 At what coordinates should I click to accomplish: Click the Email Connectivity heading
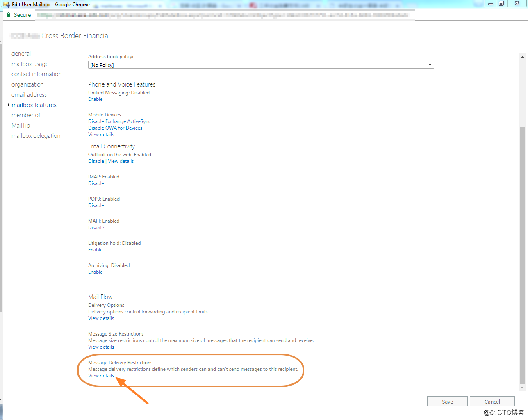(x=112, y=146)
